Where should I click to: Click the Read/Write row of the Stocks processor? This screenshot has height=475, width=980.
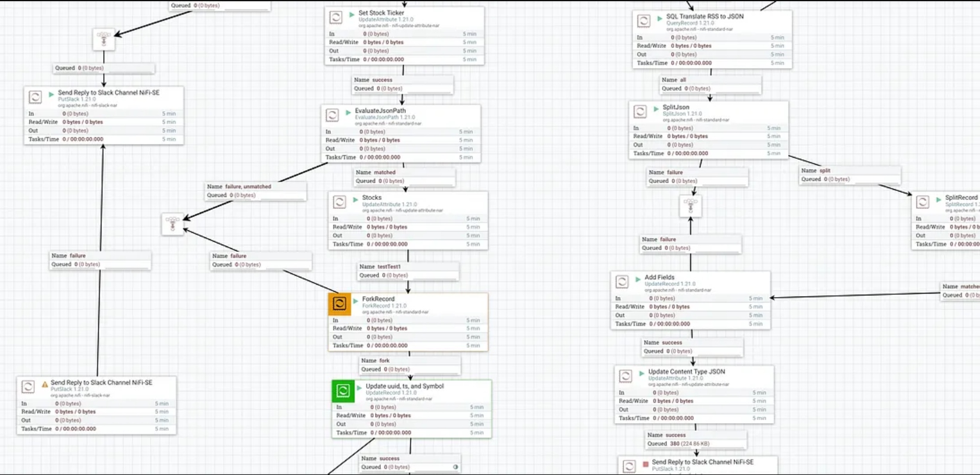coord(408,227)
